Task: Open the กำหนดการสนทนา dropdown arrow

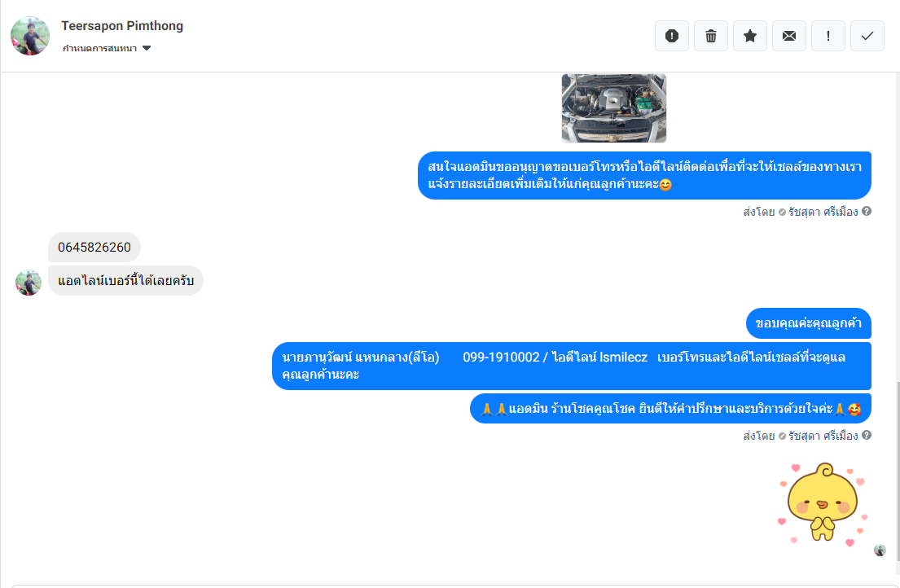Action: [147, 48]
